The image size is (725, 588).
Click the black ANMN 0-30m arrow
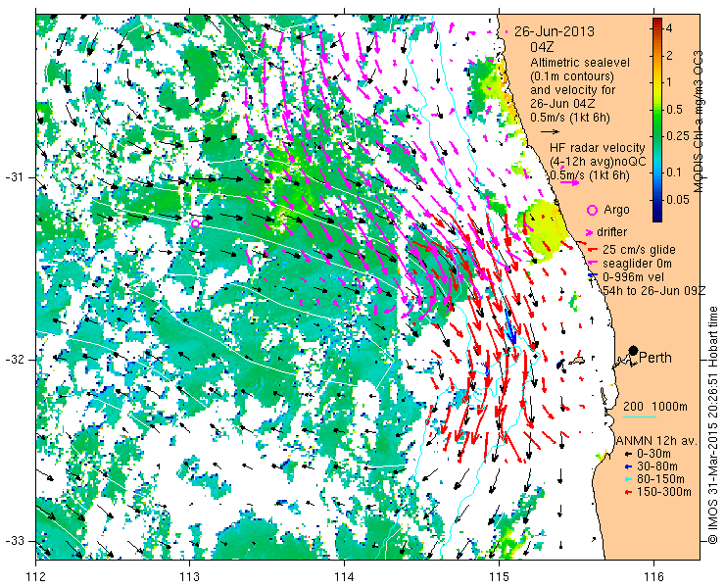pyautogui.click(x=627, y=455)
